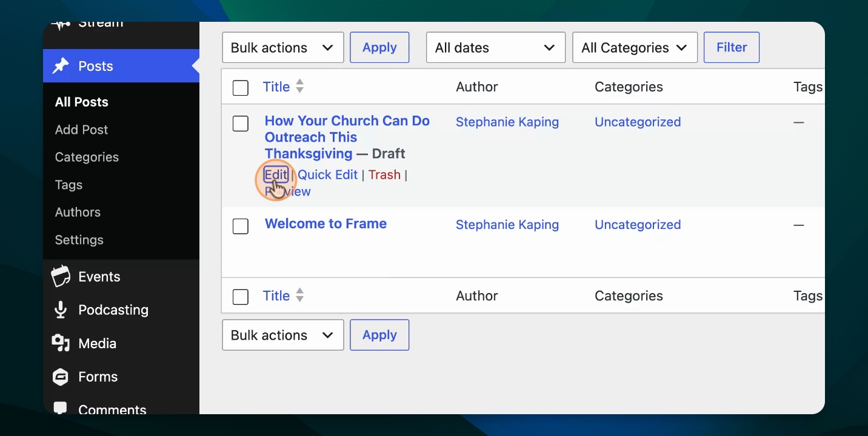Image resolution: width=868 pixels, height=436 pixels.
Task: Click the Media library icon
Action: coord(61,343)
